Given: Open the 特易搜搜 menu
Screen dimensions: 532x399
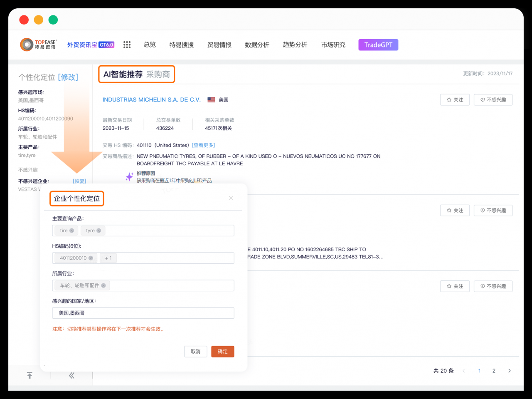Looking at the screenshot, I should pos(182,45).
